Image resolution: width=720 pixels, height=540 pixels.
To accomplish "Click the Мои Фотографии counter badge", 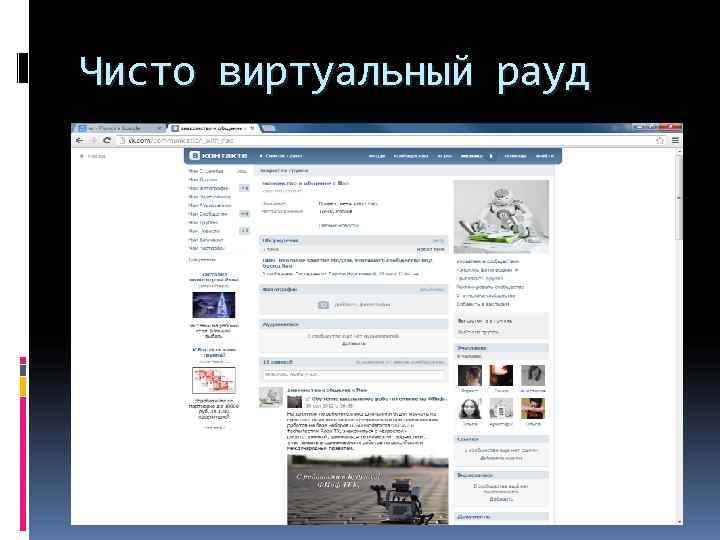I will pos(244,188).
